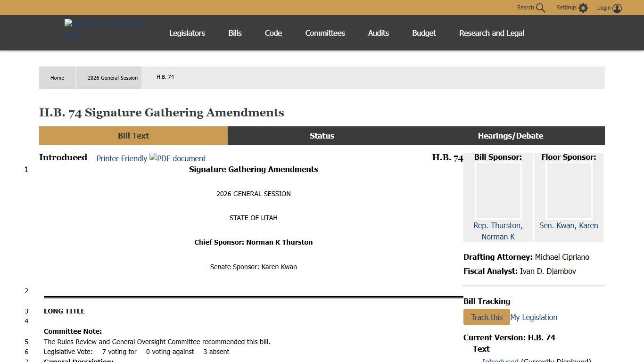Open 2026 General Session breadcrumb
The height and width of the screenshot is (362, 644).
pyautogui.click(x=112, y=77)
